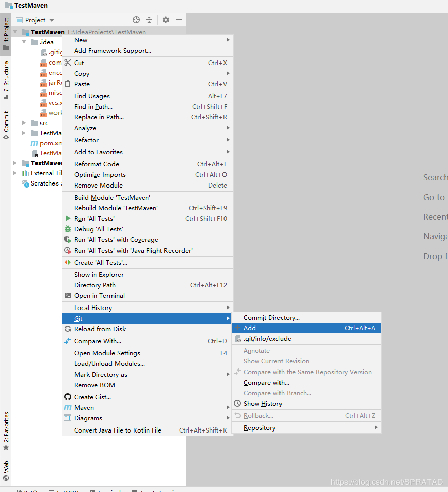Open the Commit side tool tab
Viewport: 448px width, 492px height.
6,125
